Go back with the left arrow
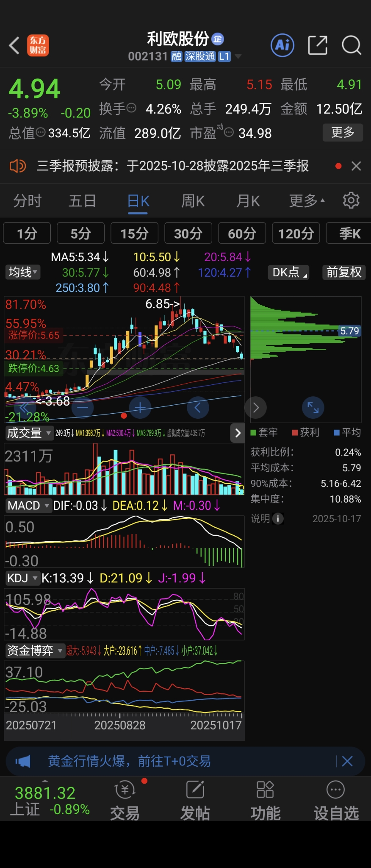The width and height of the screenshot is (371, 868). (x=14, y=45)
